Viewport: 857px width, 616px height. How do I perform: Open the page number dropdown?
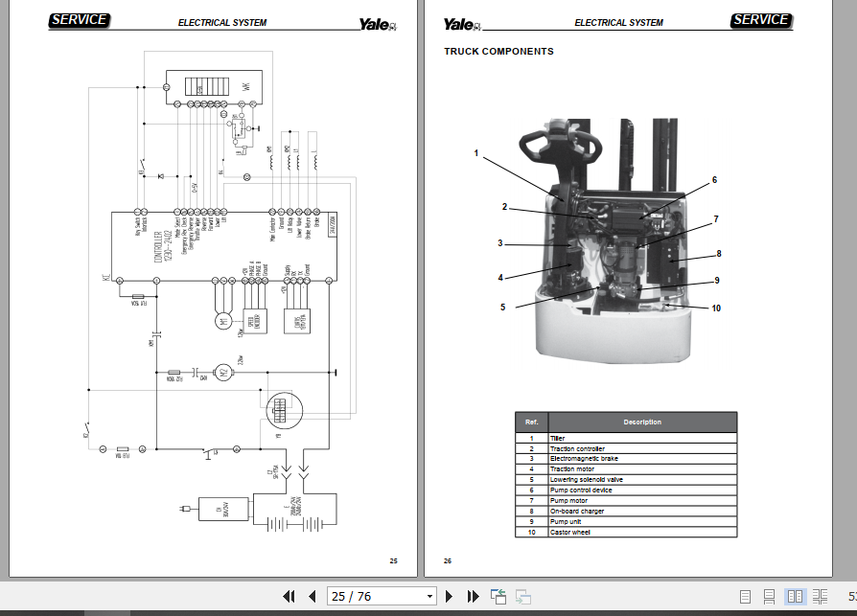tap(431, 595)
